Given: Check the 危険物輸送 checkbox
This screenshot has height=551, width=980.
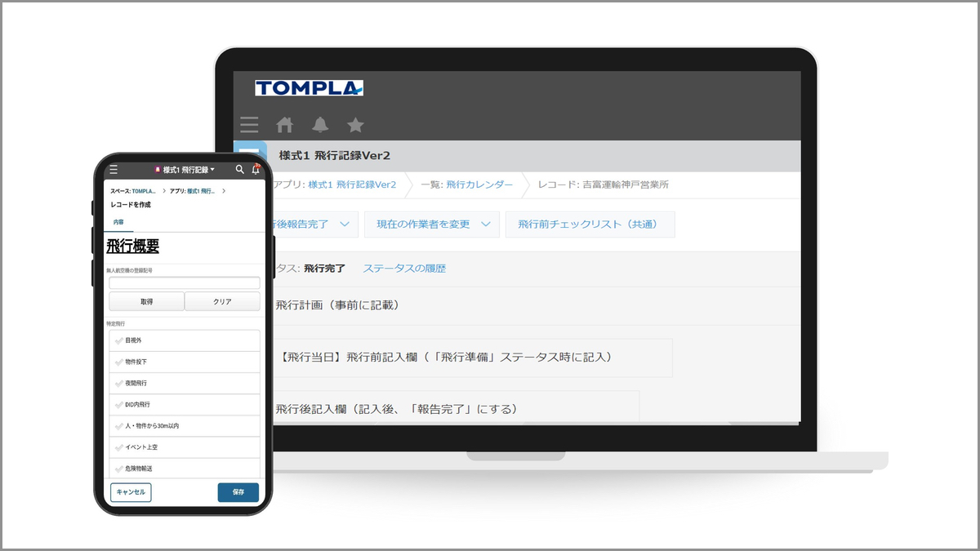Looking at the screenshot, I should tap(119, 469).
